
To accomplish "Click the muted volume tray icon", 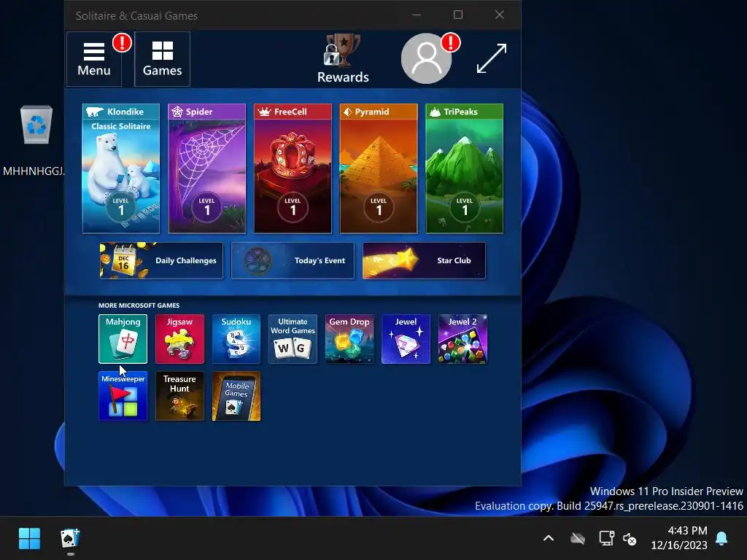I will tap(630, 539).
